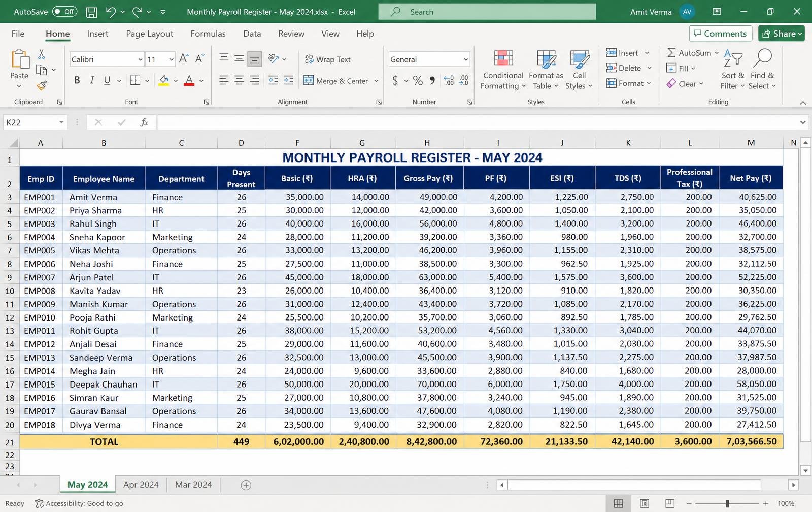This screenshot has height=512, width=812.
Task: Toggle bottom align button
Action: [x=254, y=59]
